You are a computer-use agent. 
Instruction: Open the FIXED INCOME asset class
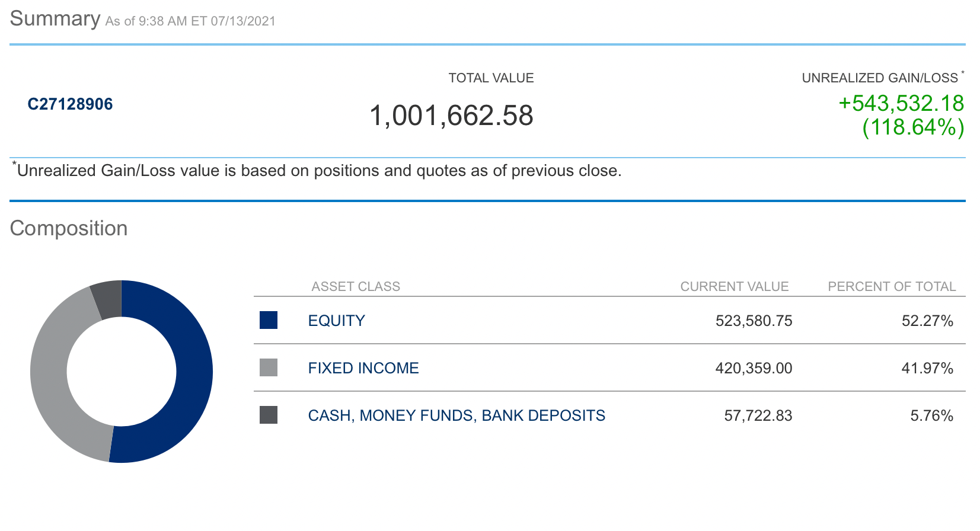pyautogui.click(x=363, y=367)
